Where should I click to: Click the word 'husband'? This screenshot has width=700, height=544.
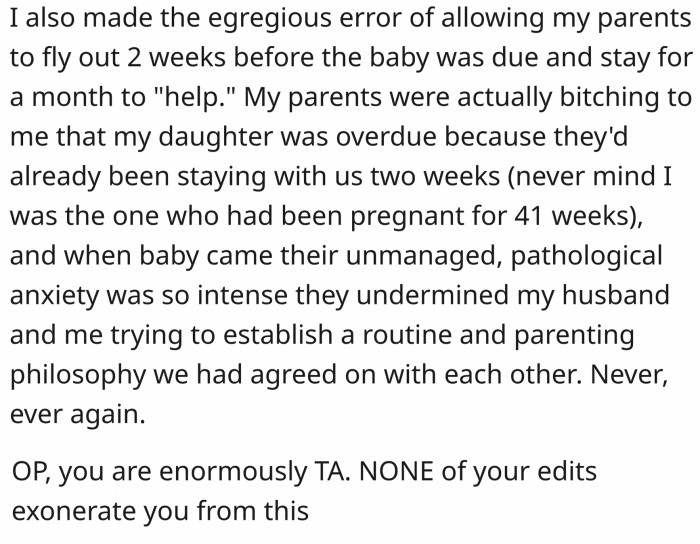621,294
